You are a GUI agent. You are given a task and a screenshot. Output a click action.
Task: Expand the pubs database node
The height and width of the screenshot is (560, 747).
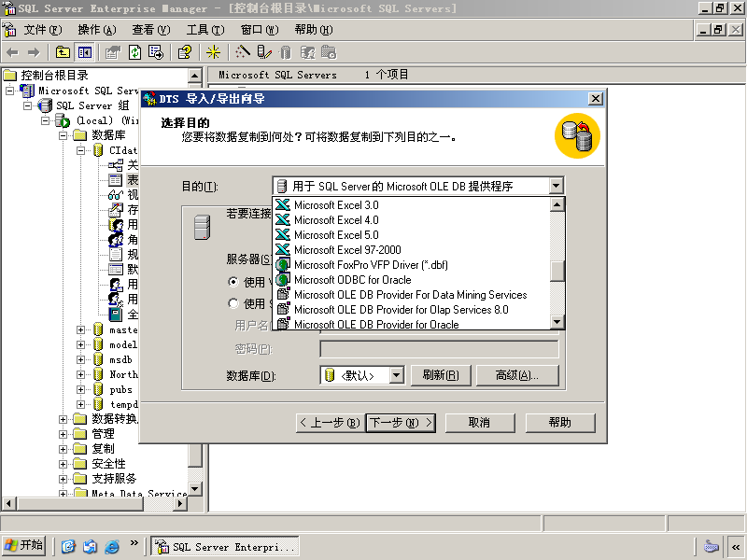80,389
